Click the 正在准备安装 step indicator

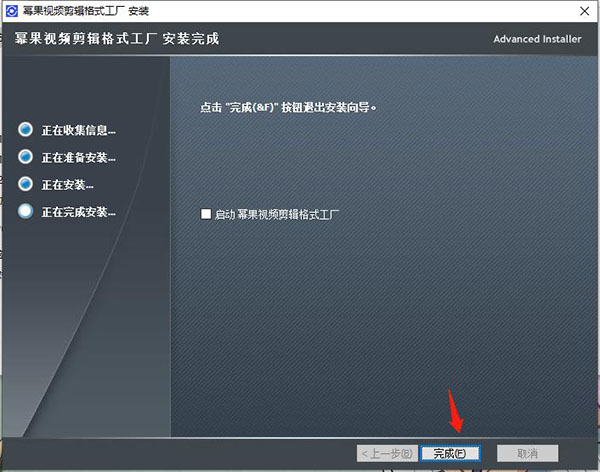(26, 157)
